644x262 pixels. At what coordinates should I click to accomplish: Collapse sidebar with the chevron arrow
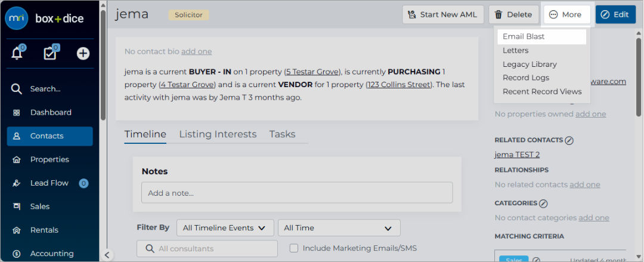click(107, 255)
